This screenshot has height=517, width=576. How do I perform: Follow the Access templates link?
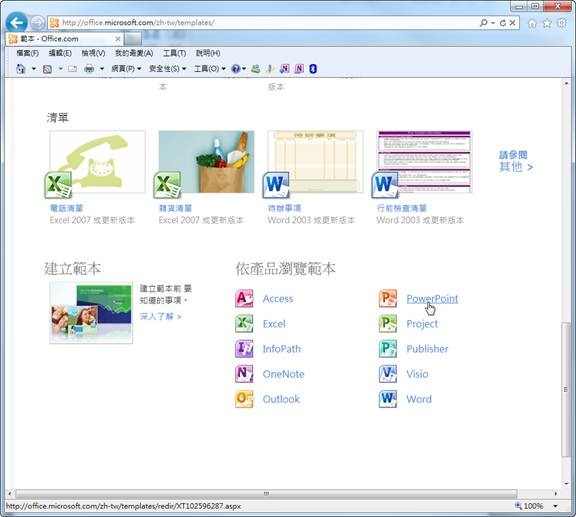(278, 298)
